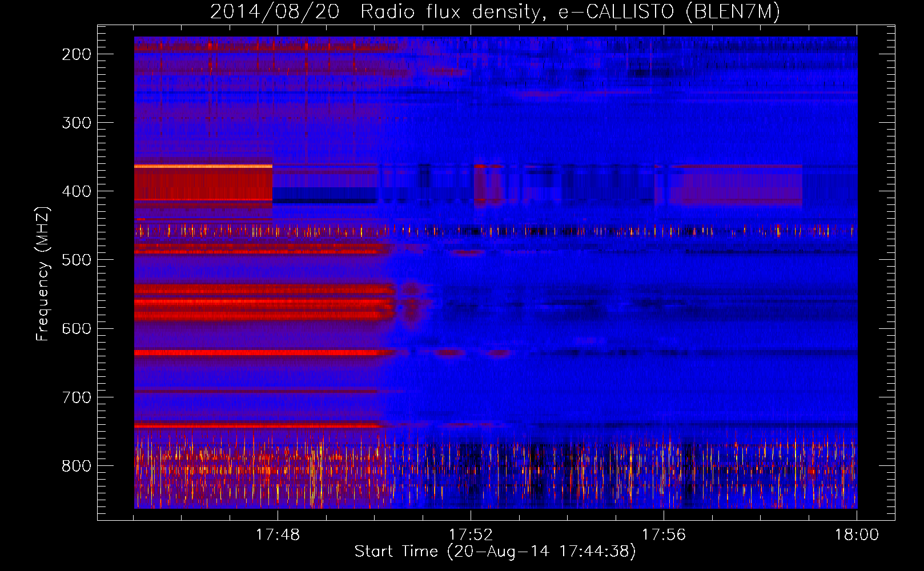Viewport: 924px width, 571px height.
Task: Click the 400 frequency tick label
Action: pos(77,191)
